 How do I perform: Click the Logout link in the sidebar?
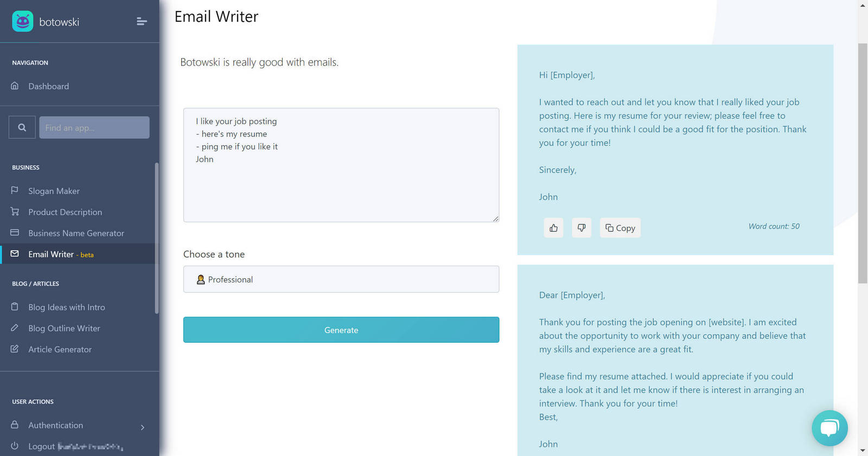tap(42, 446)
